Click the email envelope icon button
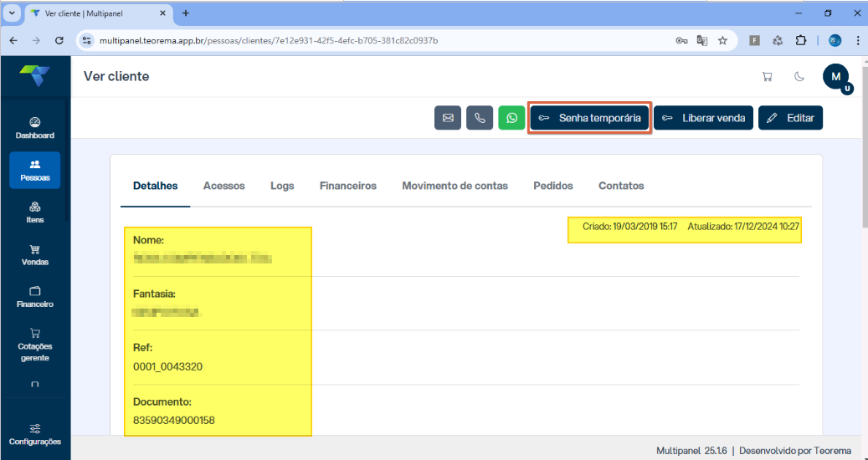Image resolution: width=868 pixels, height=460 pixels. coord(447,118)
